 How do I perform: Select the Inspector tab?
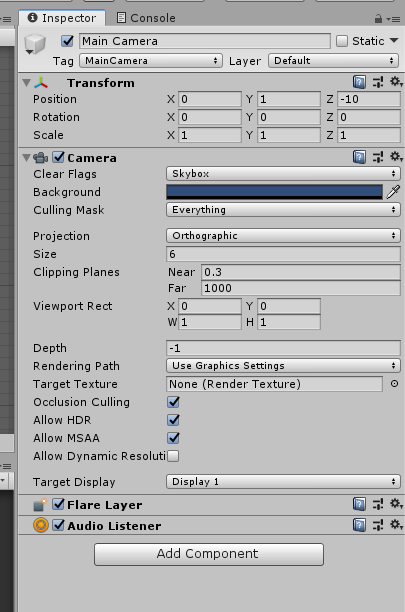tap(62, 18)
